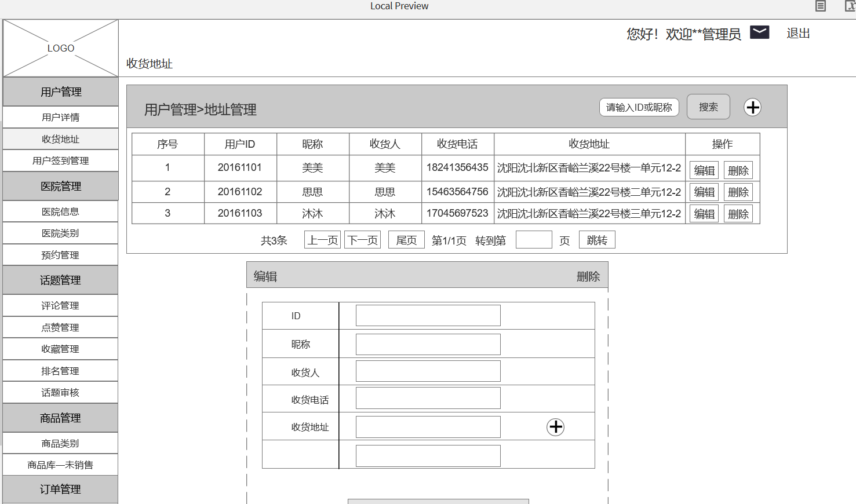Click address ending 三单元12-2
The image size is (856, 504).
(x=589, y=214)
